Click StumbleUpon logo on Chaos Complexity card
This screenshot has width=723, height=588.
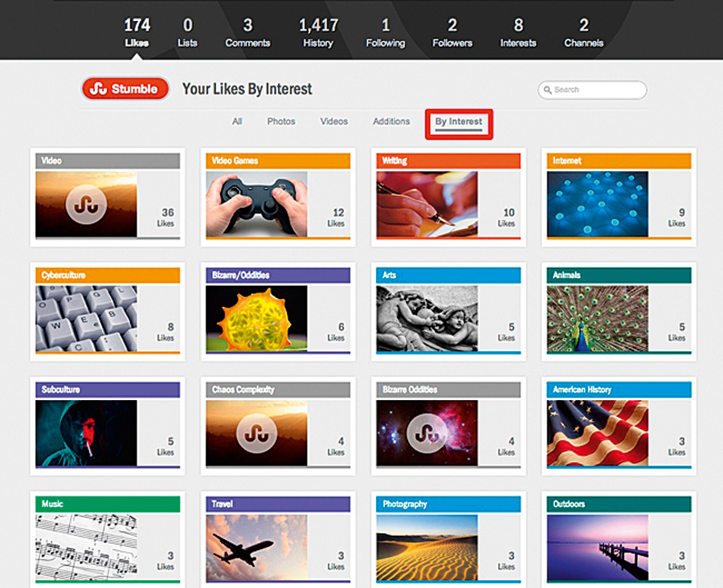click(x=256, y=433)
